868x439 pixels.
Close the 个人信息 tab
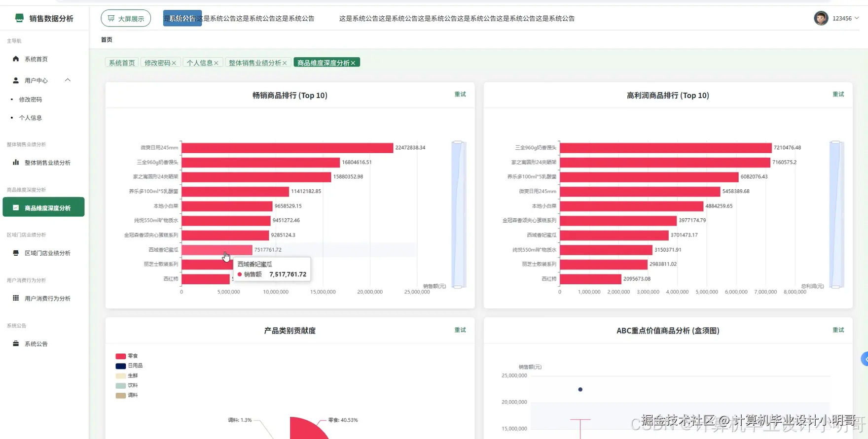[216, 63]
